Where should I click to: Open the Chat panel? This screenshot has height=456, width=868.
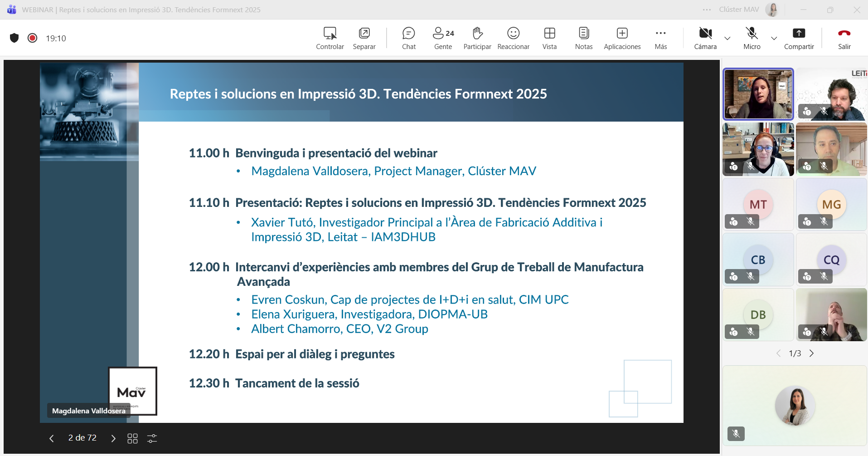coord(408,38)
